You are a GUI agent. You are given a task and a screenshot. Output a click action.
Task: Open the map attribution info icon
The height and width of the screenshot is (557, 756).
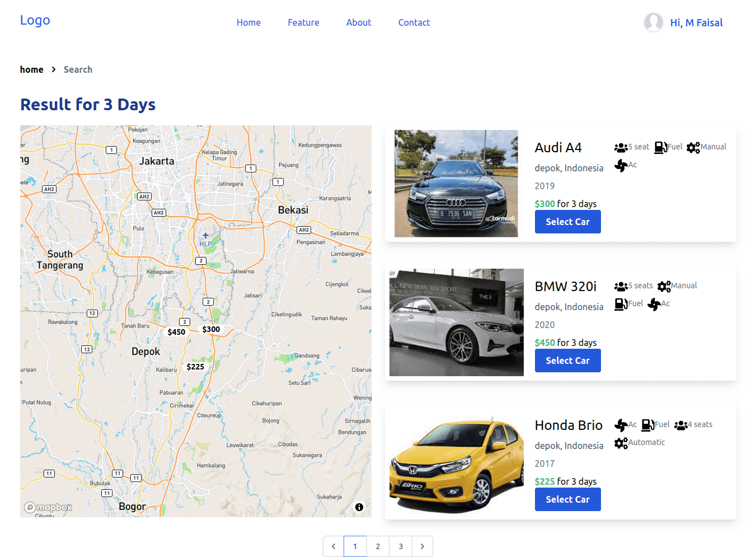359,507
